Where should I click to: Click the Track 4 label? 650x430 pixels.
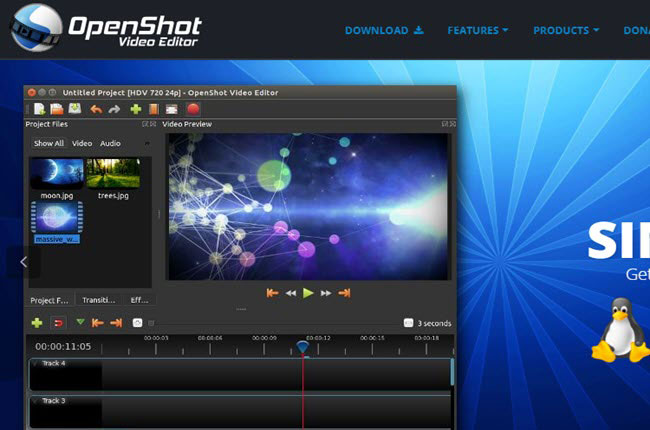click(x=54, y=363)
